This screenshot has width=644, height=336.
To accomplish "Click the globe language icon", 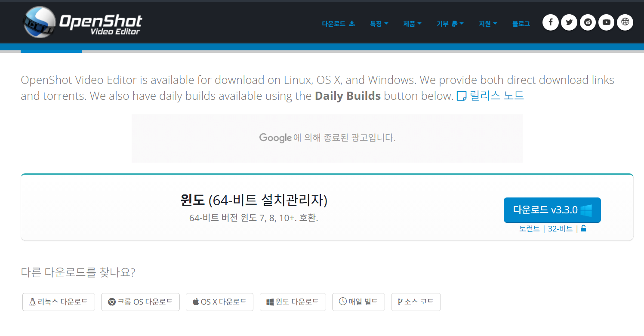I will (625, 22).
